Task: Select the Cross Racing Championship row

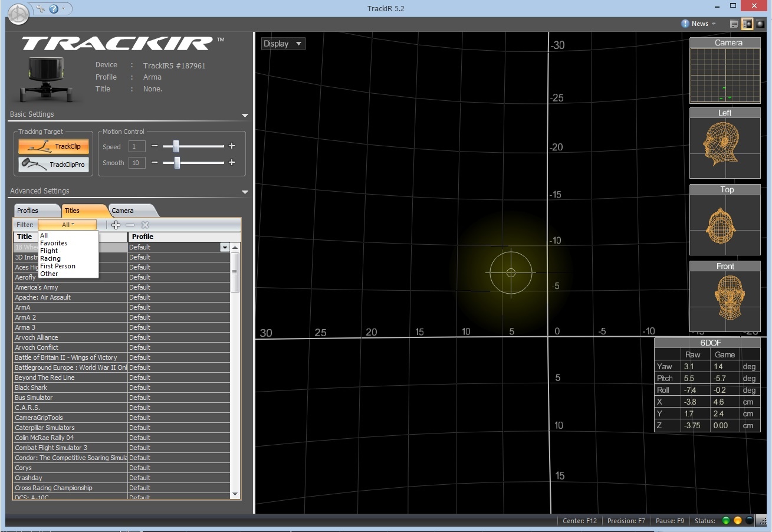Action: pos(121,488)
